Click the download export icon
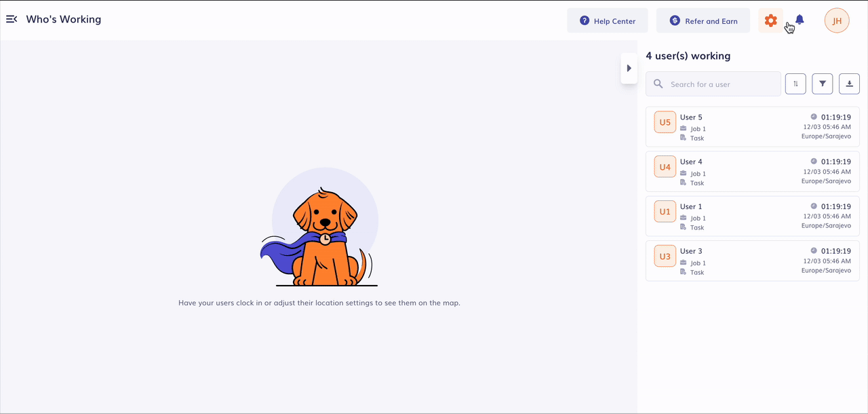Viewport: 868px width, 414px height. click(849, 84)
